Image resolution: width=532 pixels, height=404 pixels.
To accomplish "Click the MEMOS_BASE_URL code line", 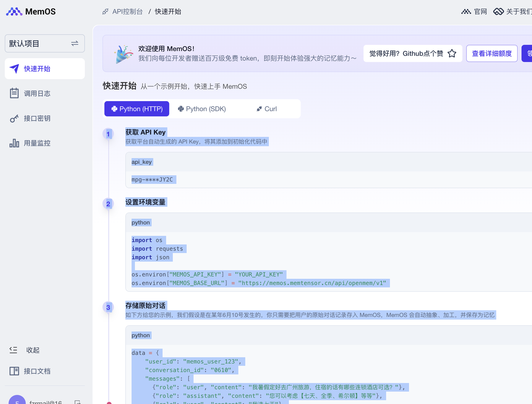I will (259, 283).
